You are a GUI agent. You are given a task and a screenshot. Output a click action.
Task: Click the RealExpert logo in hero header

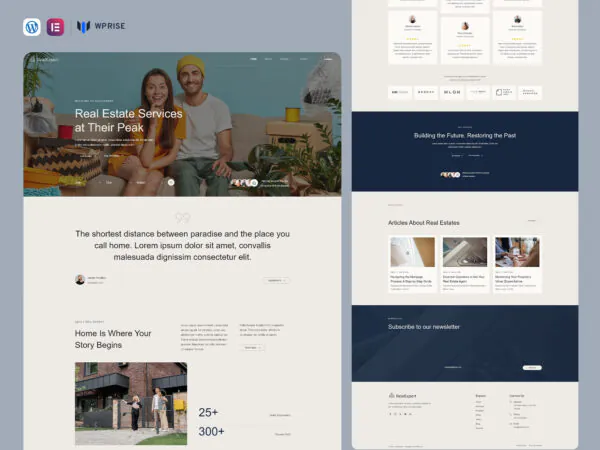click(x=39, y=59)
